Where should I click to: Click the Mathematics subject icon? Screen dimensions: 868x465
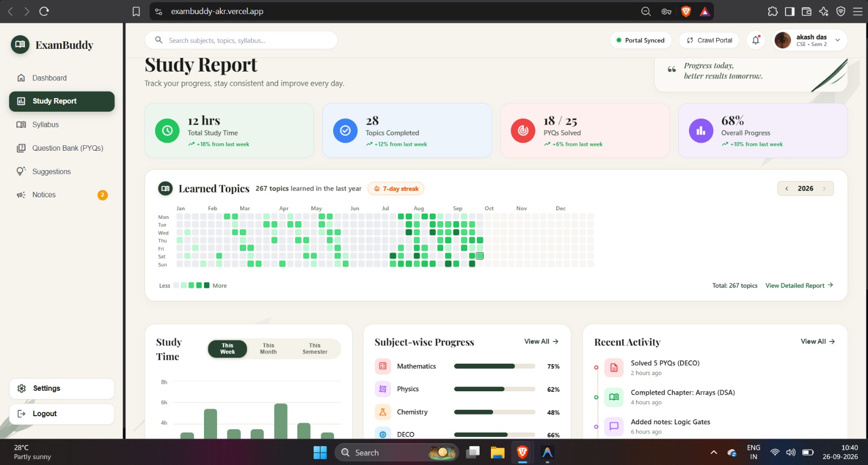tap(382, 366)
